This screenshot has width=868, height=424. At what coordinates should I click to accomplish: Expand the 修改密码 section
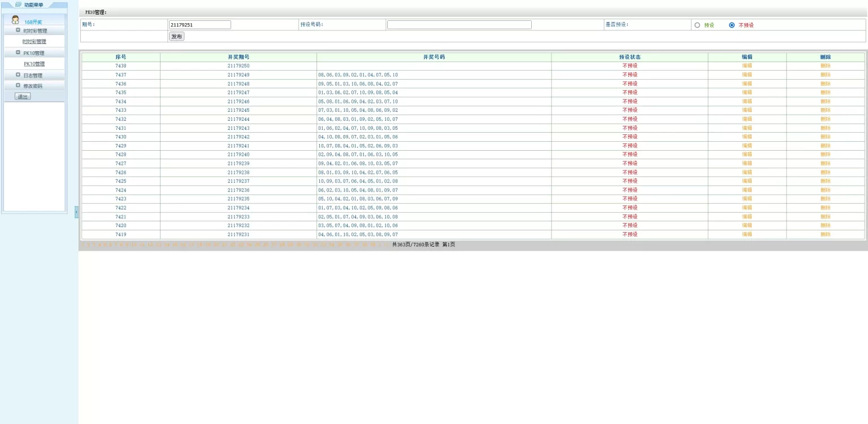[x=18, y=86]
